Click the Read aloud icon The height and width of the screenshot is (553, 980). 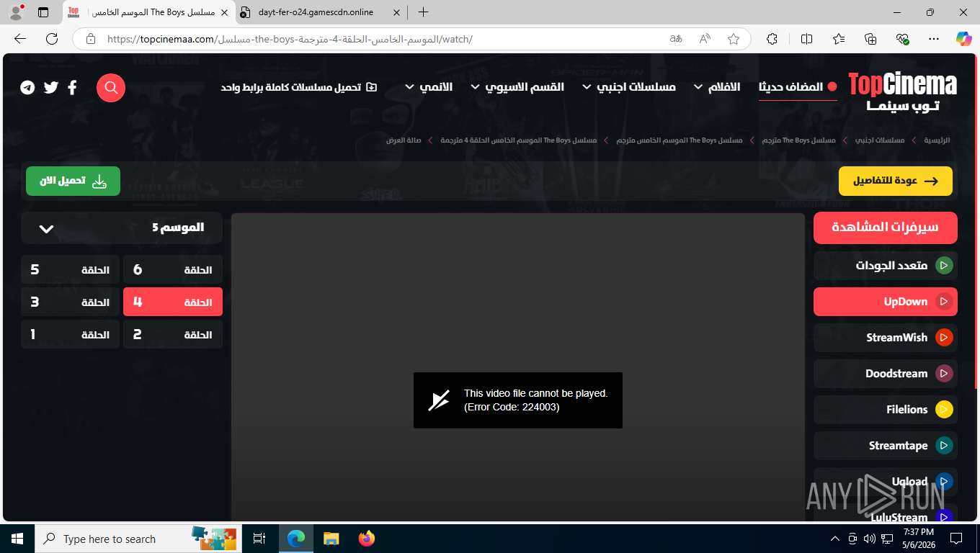point(705,39)
